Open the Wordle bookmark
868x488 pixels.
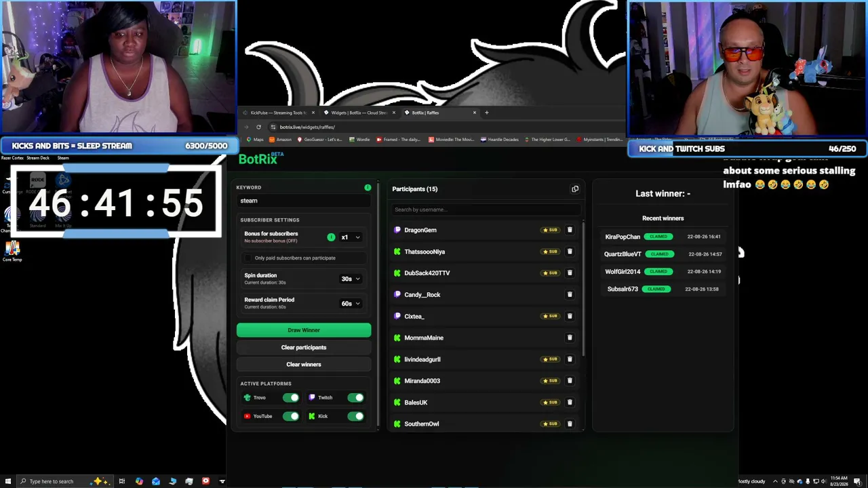coord(359,140)
